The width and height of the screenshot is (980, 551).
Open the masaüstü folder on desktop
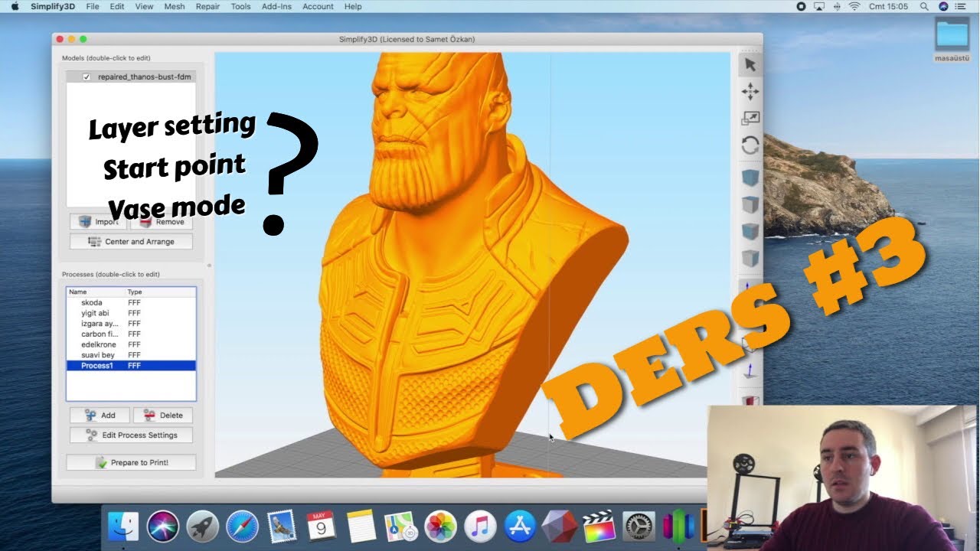(x=952, y=39)
